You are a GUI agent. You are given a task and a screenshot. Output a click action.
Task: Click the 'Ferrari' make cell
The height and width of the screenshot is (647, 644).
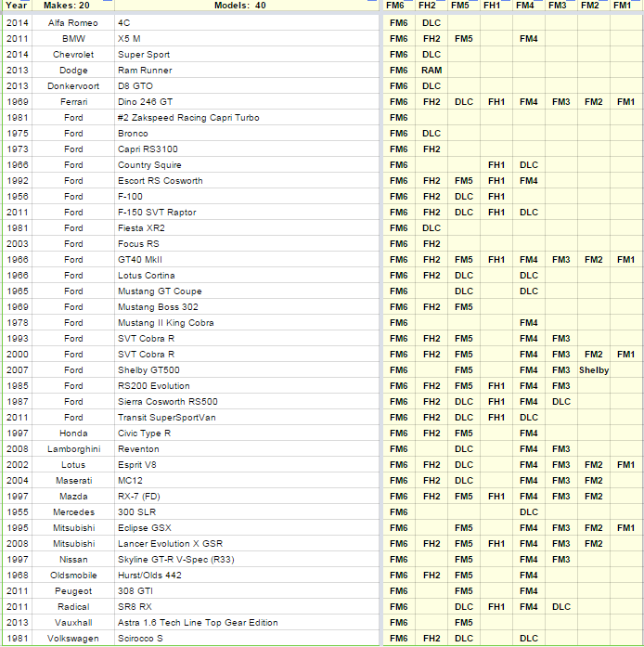pyautogui.click(x=73, y=102)
